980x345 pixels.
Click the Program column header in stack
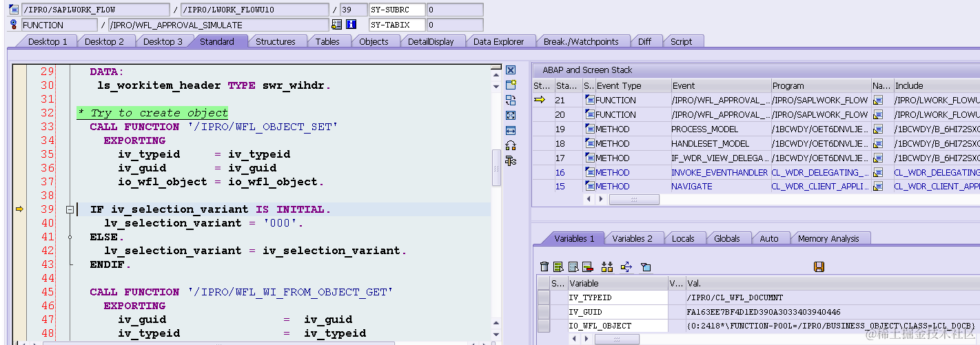click(821, 86)
